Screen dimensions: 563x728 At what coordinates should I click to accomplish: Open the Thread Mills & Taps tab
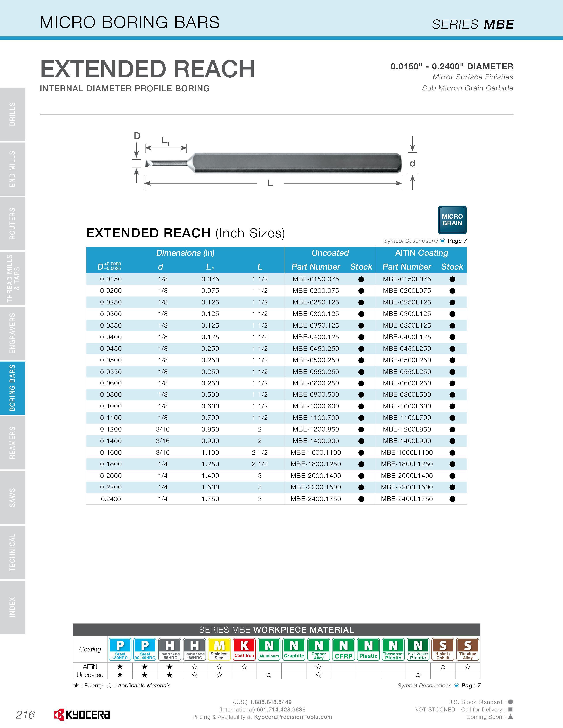click(12, 279)
